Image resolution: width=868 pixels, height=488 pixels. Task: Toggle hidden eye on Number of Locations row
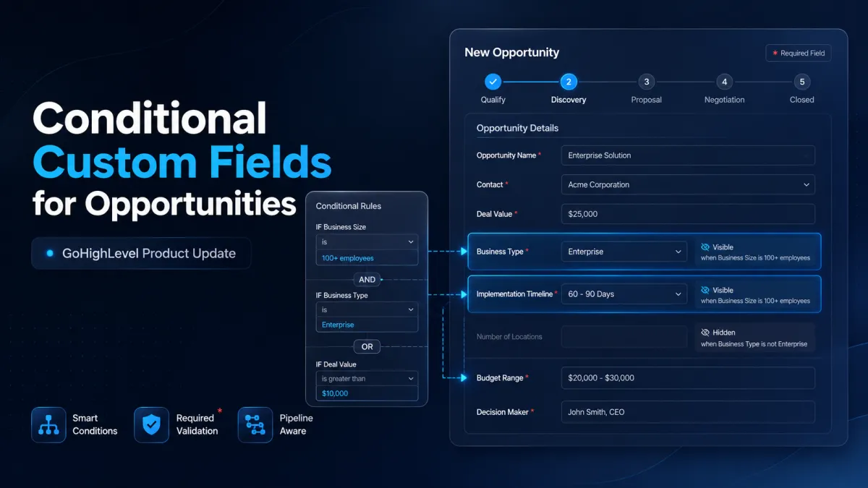point(705,333)
